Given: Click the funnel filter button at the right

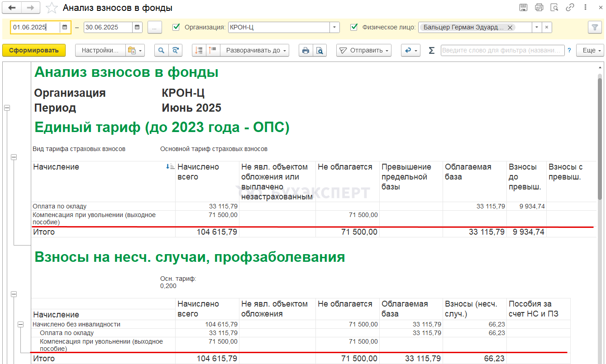Looking at the screenshot, I should 595,27.
